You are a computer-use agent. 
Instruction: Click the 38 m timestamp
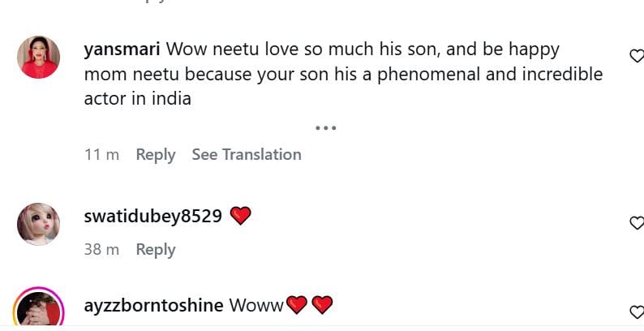tap(102, 249)
